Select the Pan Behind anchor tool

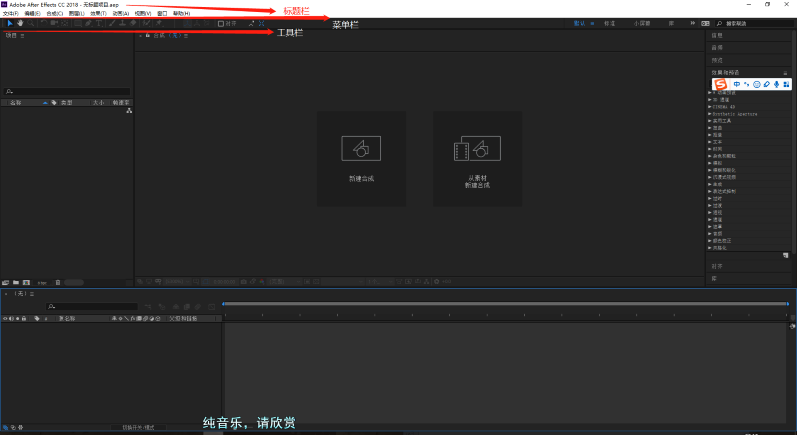tap(65, 23)
